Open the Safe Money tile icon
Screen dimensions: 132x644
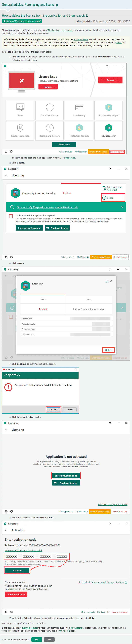[x=79, y=108]
